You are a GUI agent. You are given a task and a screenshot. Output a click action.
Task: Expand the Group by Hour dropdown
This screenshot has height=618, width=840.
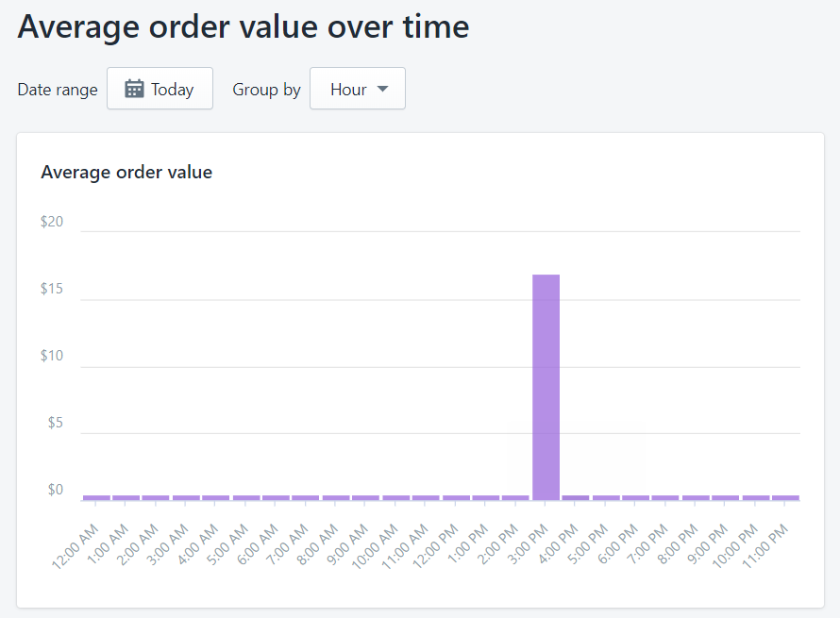358,89
